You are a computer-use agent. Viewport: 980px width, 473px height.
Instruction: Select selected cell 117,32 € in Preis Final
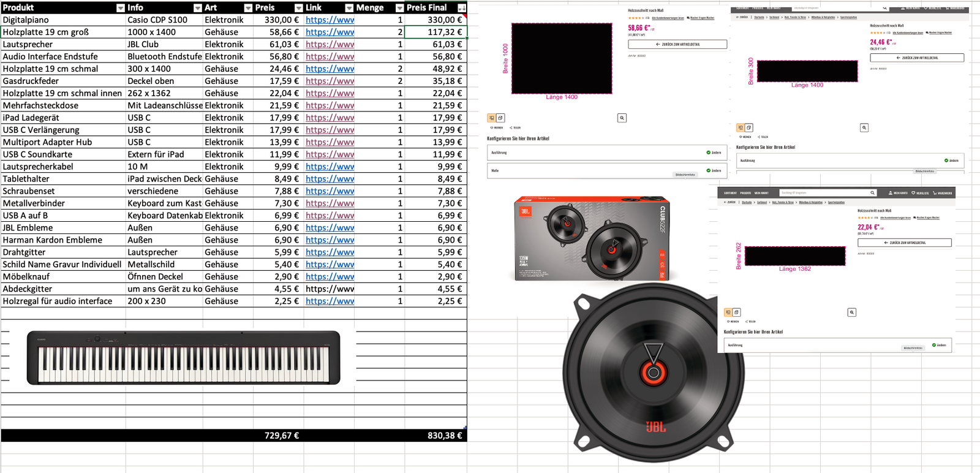(x=435, y=32)
